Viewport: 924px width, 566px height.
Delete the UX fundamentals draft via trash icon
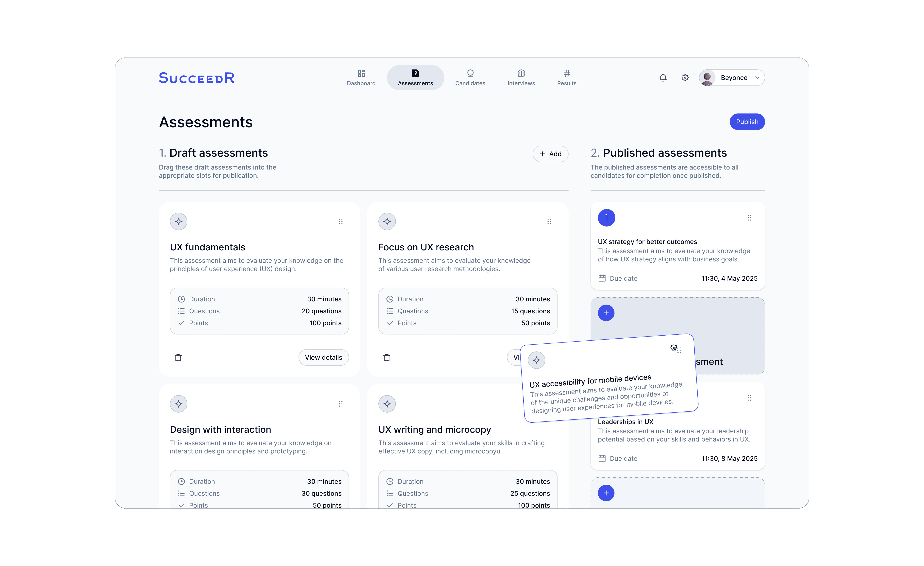pyautogui.click(x=178, y=357)
